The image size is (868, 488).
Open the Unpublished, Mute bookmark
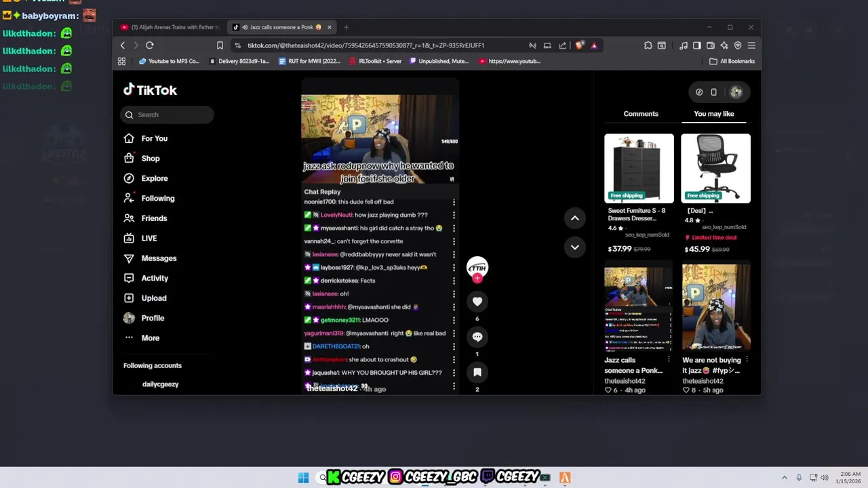click(439, 61)
